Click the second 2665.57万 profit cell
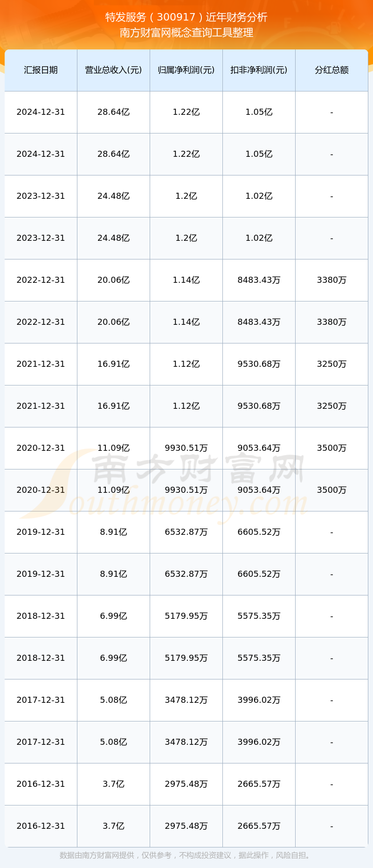The height and width of the screenshot is (868, 373). pos(259,826)
